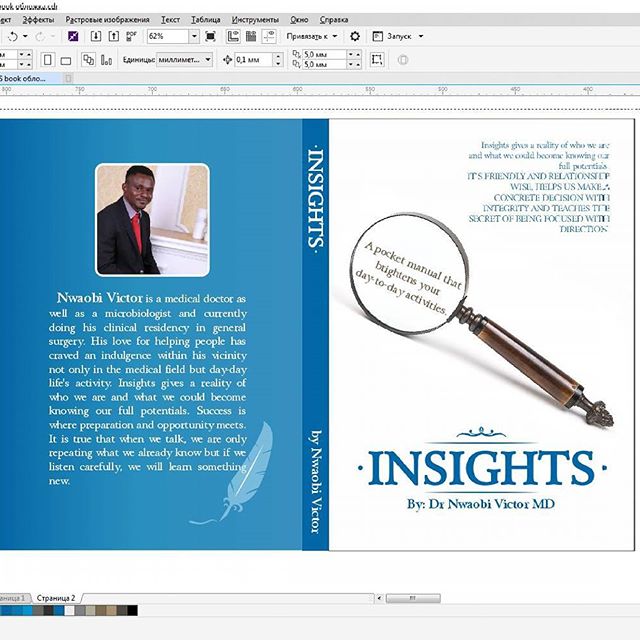Open the Растровые изображения menu
Image resolution: width=640 pixels, height=640 pixels.
(x=107, y=20)
